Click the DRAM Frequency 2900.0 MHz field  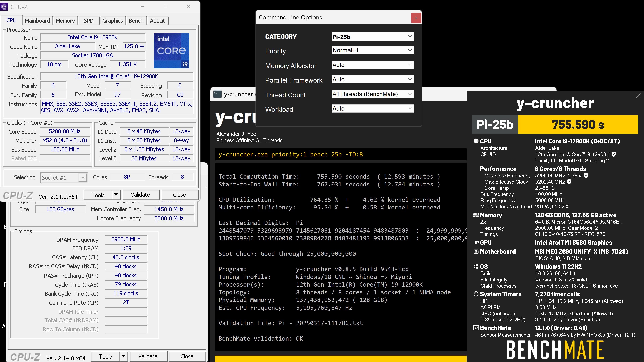pyautogui.click(x=126, y=239)
